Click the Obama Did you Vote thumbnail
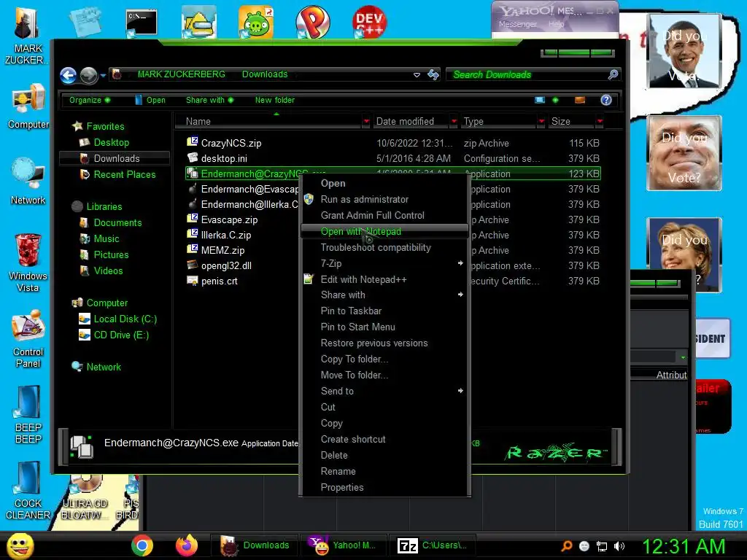 [684, 50]
